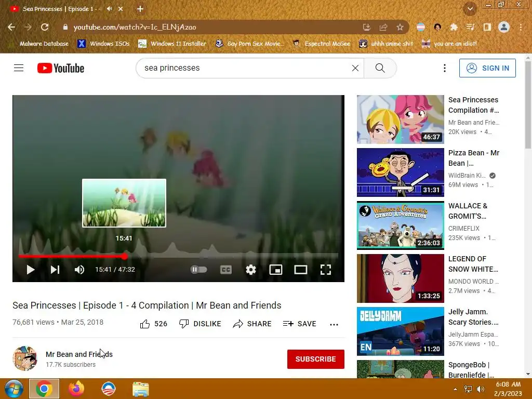Open File Explorer from the taskbar

click(140, 389)
